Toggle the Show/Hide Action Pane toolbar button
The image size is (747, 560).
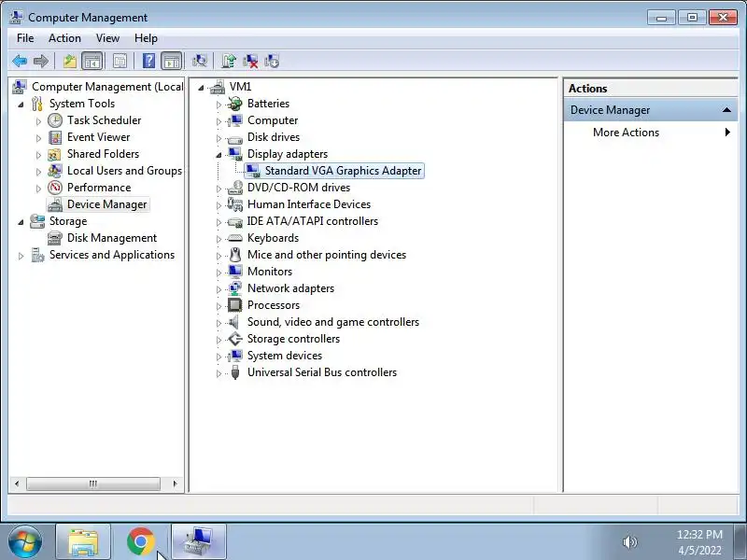pyautogui.click(x=172, y=61)
